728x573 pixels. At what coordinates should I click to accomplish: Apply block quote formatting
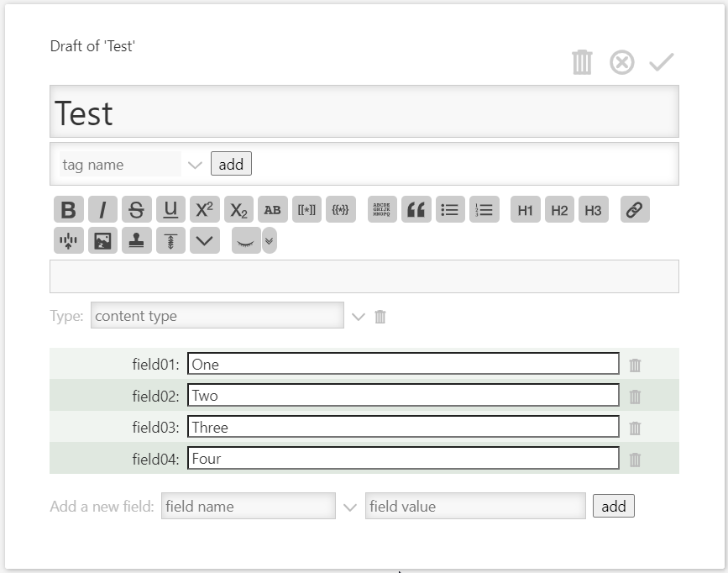416,209
